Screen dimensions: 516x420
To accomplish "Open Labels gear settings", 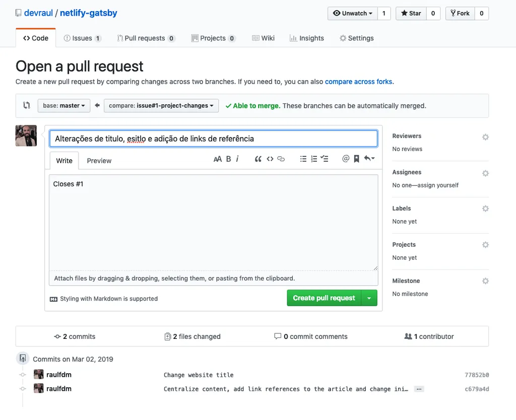I will point(485,208).
